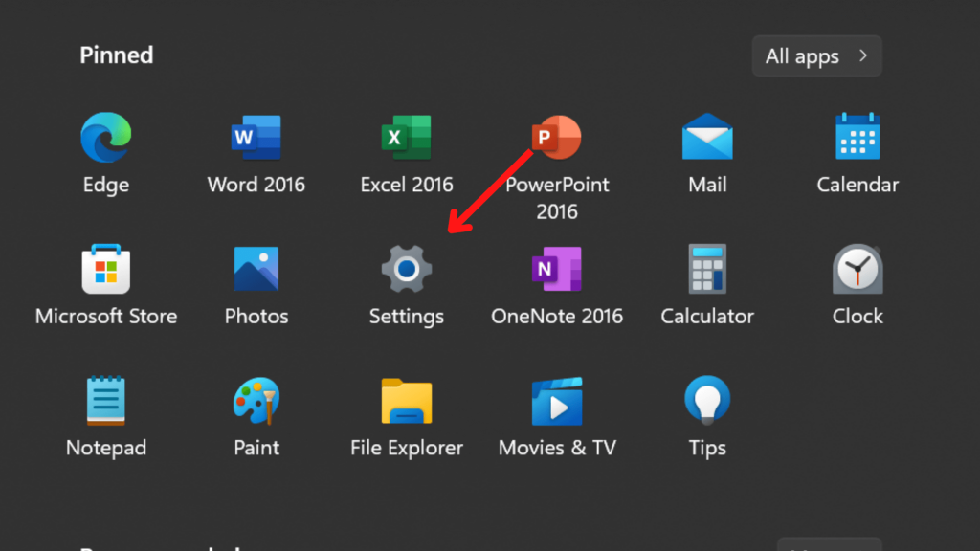The height and width of the screenshot is (551, 980).
Task: Open the Mail app icon
Action: pyautogui.click(x=707, y=137)
